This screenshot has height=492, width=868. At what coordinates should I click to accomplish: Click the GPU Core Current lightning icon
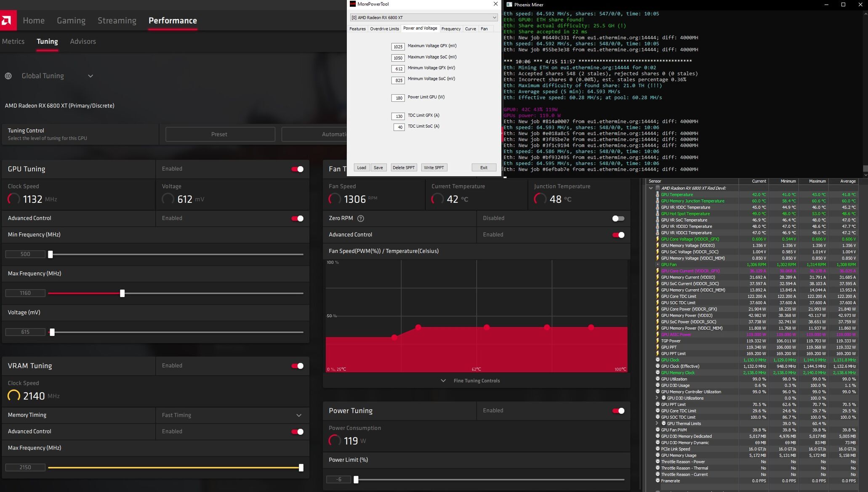[658, 271]
